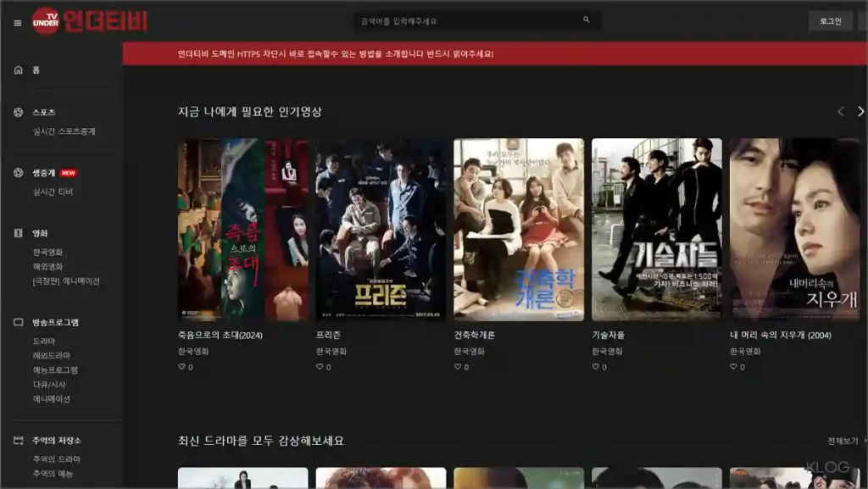The image size is (868, 489).
Task: Click title text 프리즌
Action: [x=328, y=336]
